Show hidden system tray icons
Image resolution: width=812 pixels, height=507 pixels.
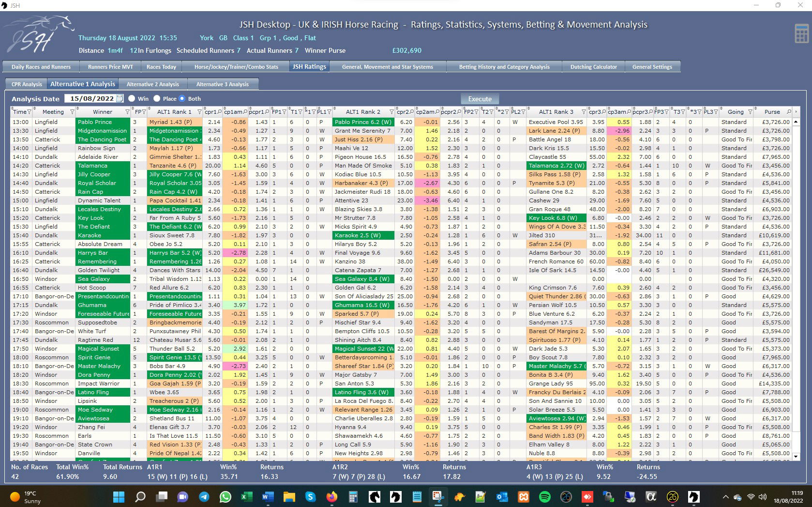[x=725, y=497]
